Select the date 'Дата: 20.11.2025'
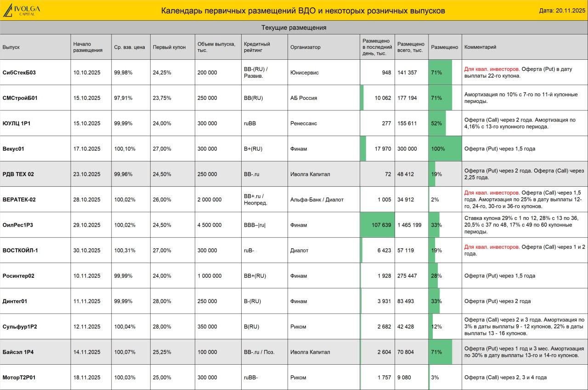The height and width of the screenshot is (390, 588). tap(562, 11)
